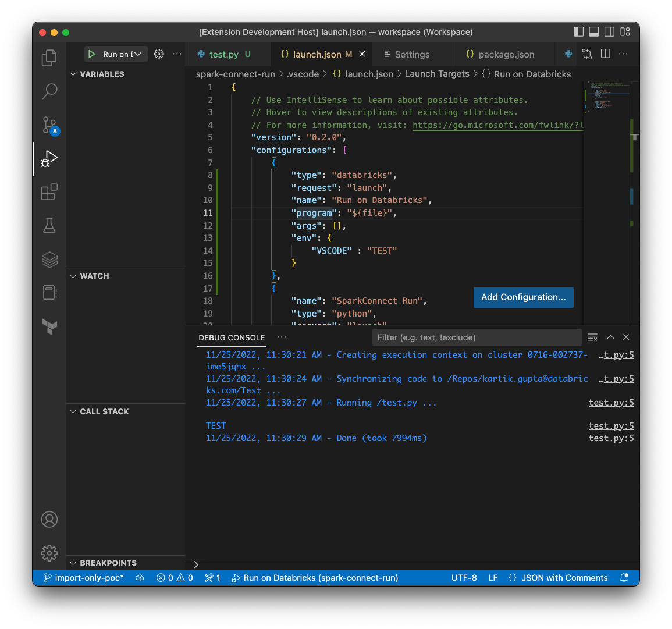Open the Databricks layers icon in activity bar
The height and width of the screenshot is (629, 672).
coord(49,260)
